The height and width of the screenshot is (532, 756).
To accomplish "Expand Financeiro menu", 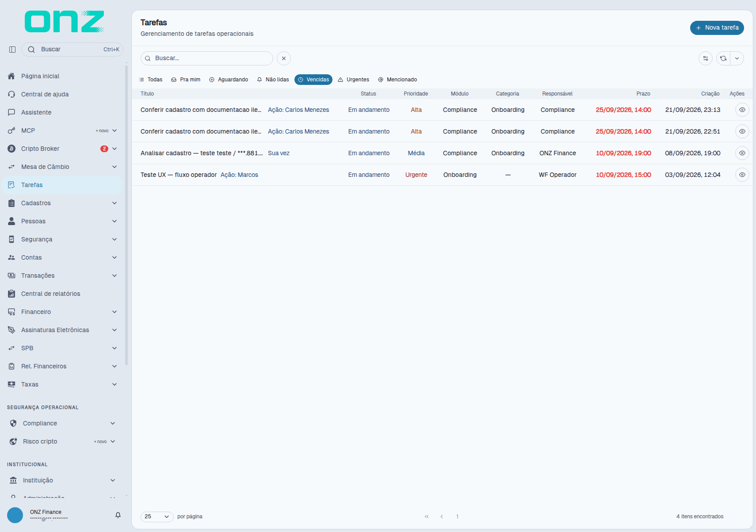I will (62, 312).
